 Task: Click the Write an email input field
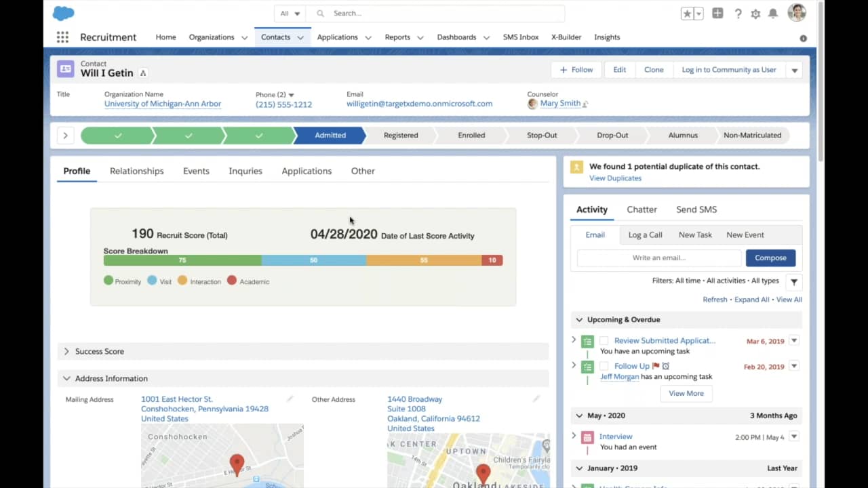(659, 258)
